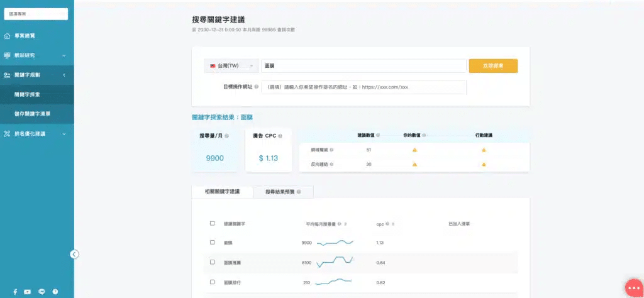The width and height of the screenshot is (644, 298).
Task: Click info icon next to 搜尋量/月
Action: tap(226, 135)
